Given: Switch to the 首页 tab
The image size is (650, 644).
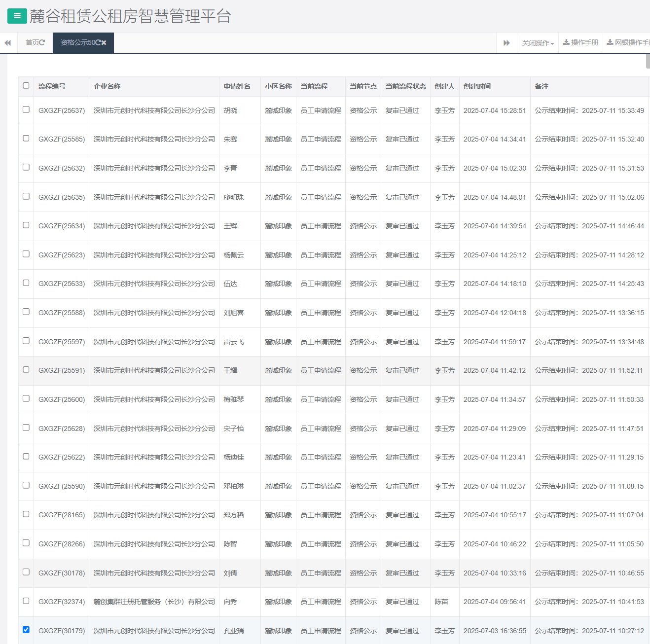Looking at the screenshot, I should (x=33, y=42).
